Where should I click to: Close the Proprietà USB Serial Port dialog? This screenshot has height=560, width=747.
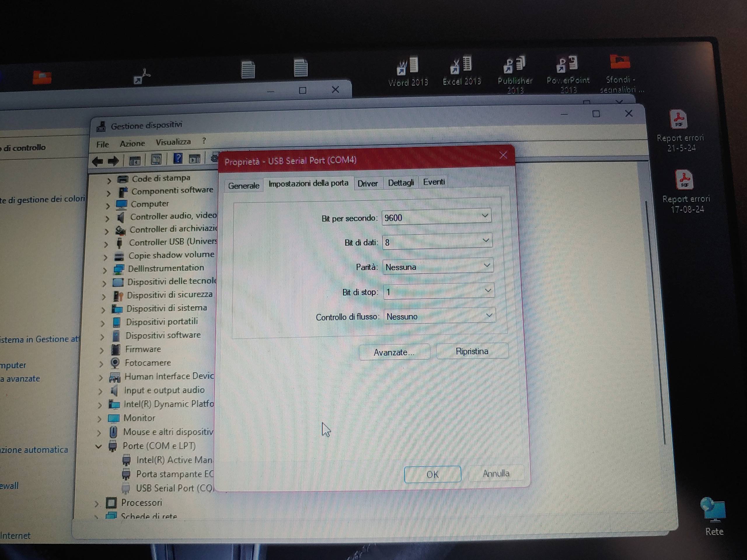503,155
